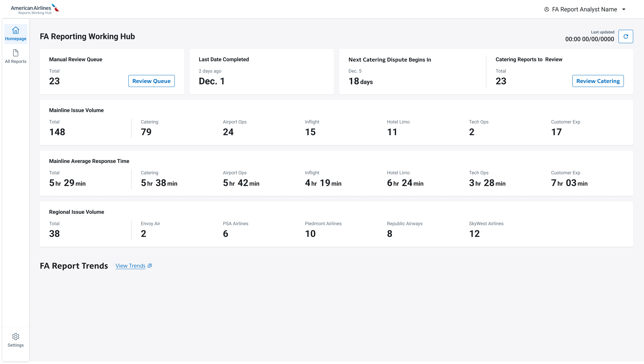Click the Review Catering button
Viewport: 644px width, 364px height.
pyautogui.click(x=598, y=81)
